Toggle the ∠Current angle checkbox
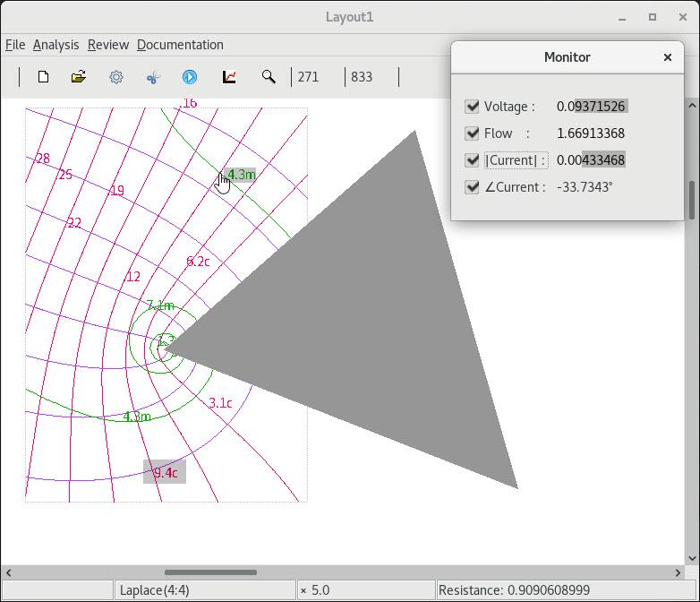This screenshot has height=602, width=700. click(x=473, y=187)
